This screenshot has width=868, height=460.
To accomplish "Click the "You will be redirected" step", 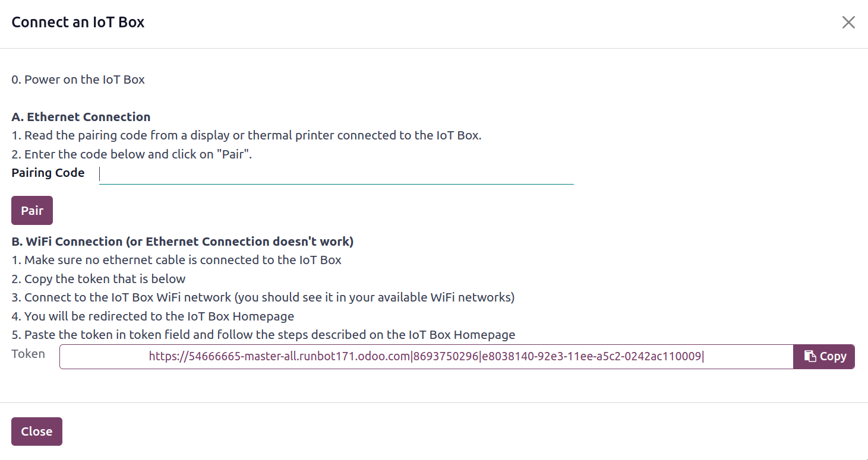I will [153, 316].
